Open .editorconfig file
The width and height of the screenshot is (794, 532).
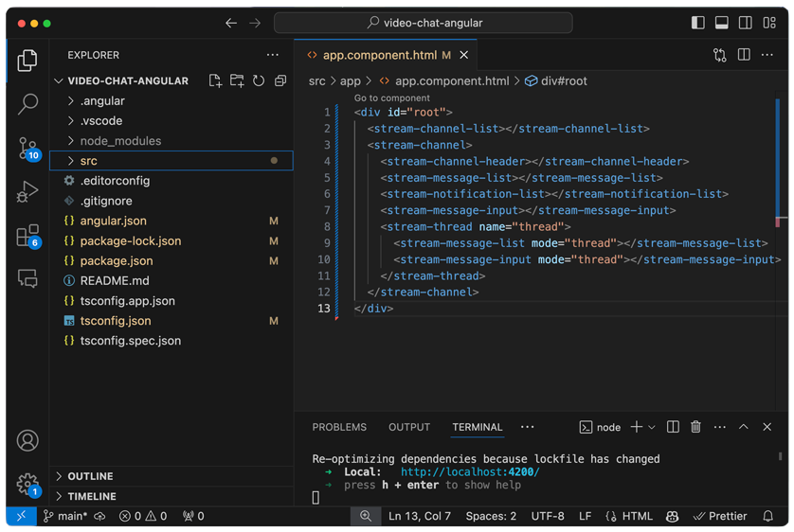pos(171,181)
